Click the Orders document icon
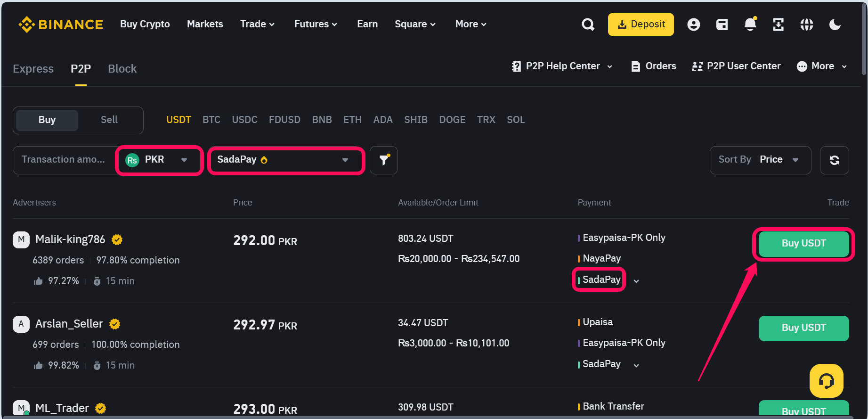The width and height of the screenshot is (868, 419). (636, 66)
